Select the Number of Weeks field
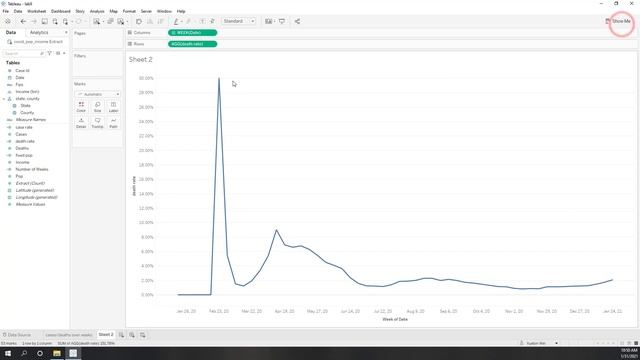Viewport: 640px width, 360px height. coord(32,169)
